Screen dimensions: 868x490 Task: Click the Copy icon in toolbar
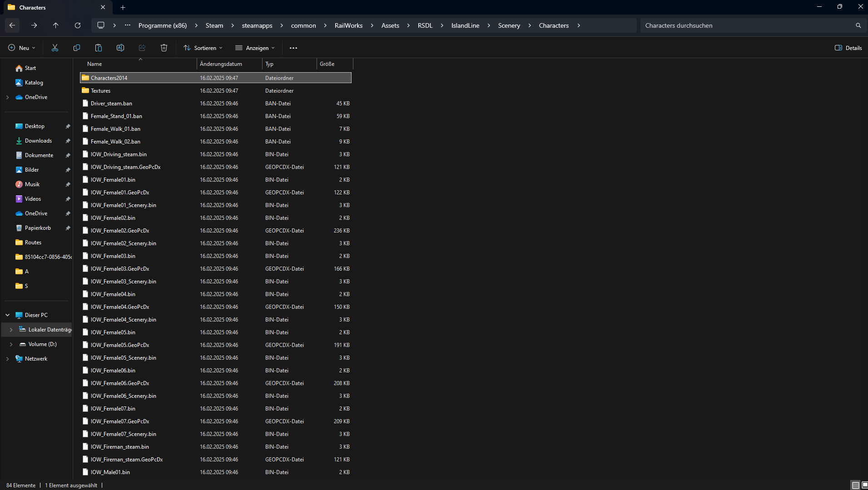[x=77, y=48]
